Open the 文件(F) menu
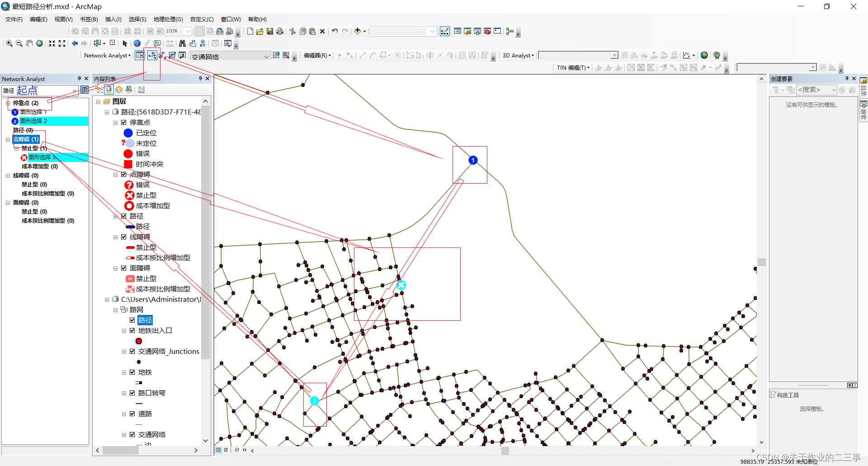The height and width of the screenshot is (466, 868). (14, 19)
